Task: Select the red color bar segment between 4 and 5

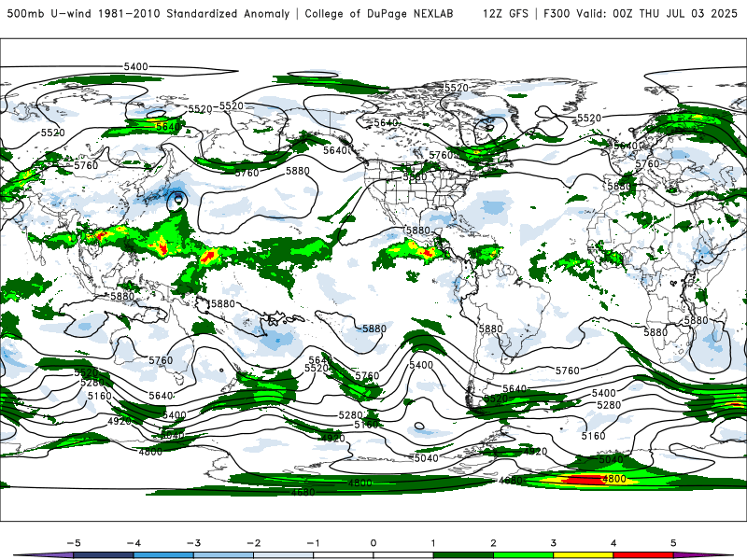Action: [x=642, y=555]
